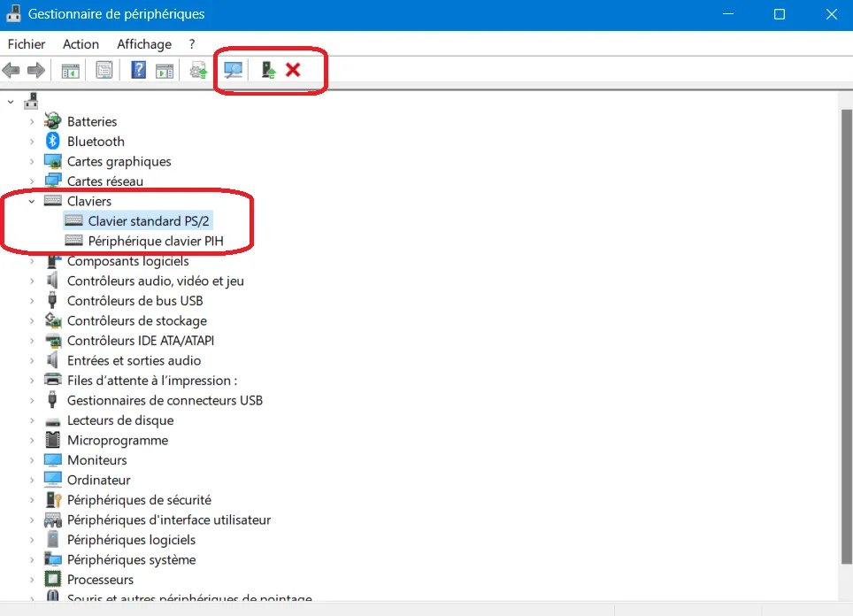Click the forward arrow in the toolbar
This screenshot has width=853, height=616.
click(36, 70)
